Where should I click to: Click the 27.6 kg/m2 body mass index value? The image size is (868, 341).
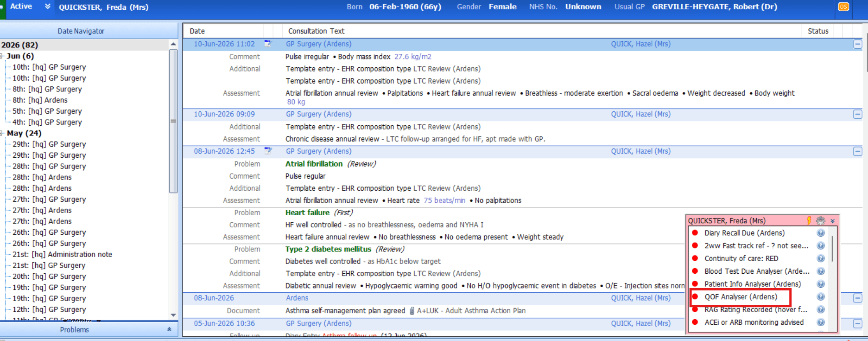coord(412,57)
